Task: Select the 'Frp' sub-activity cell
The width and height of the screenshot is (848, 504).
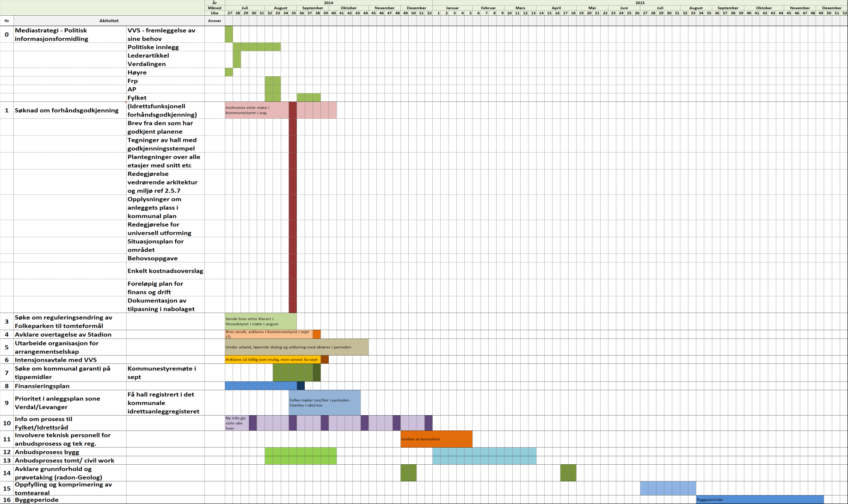Action: point(166,81)
